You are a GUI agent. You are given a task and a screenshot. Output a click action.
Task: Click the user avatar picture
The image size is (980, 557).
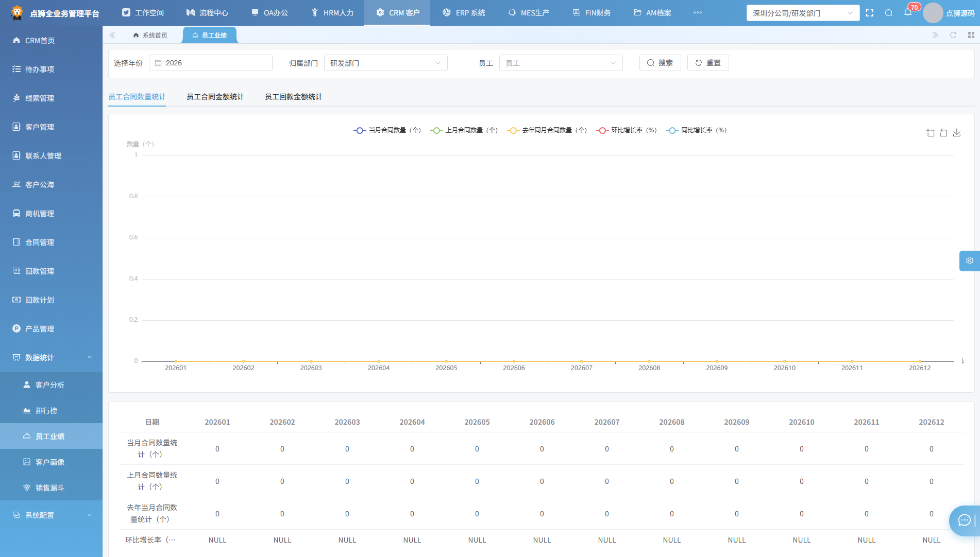point(933,13)
